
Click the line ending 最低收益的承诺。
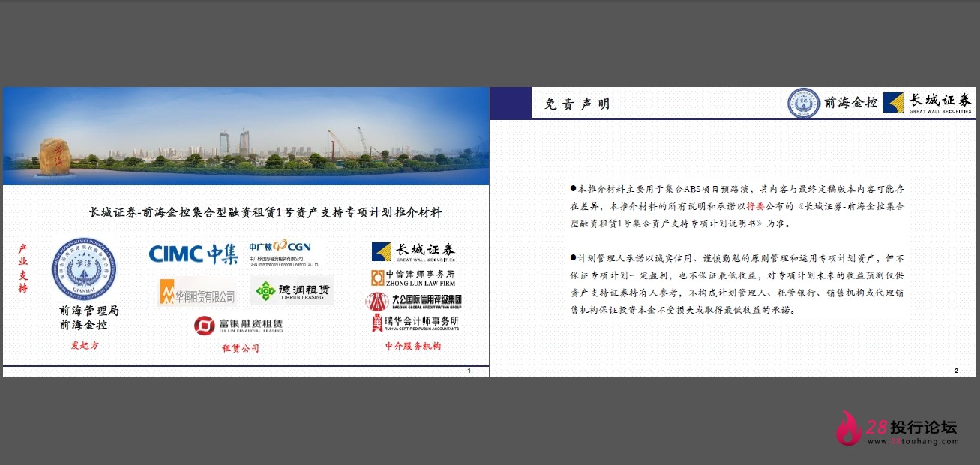[682, 309]
